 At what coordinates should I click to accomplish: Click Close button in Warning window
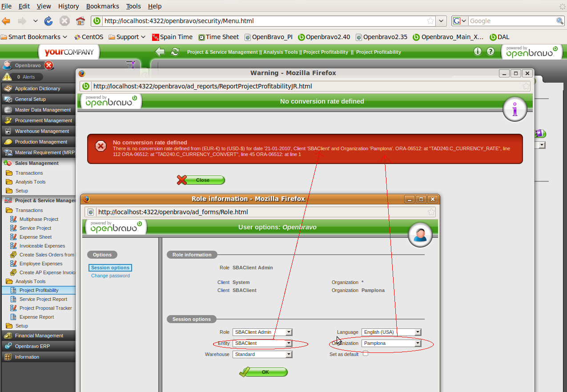[201, 180]
